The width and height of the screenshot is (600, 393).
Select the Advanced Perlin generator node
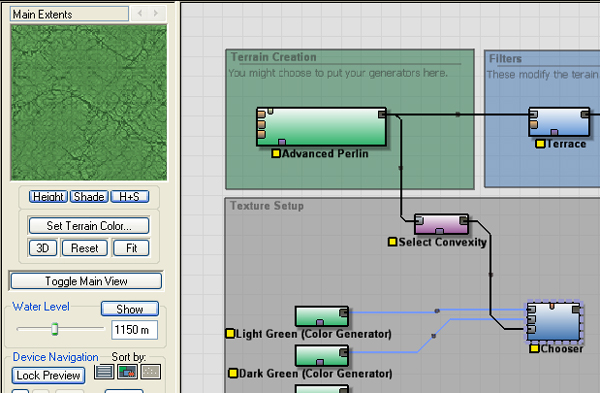(321, 127)
